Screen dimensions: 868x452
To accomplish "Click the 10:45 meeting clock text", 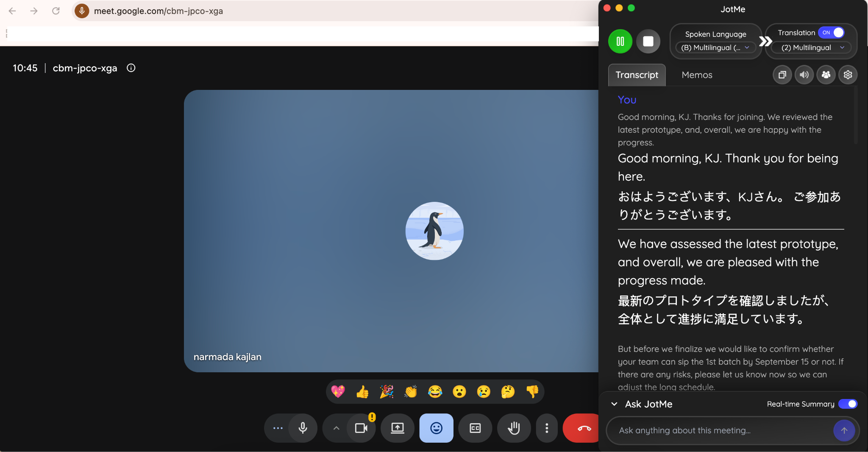I will pyautogui.click(x=25, y=68).
